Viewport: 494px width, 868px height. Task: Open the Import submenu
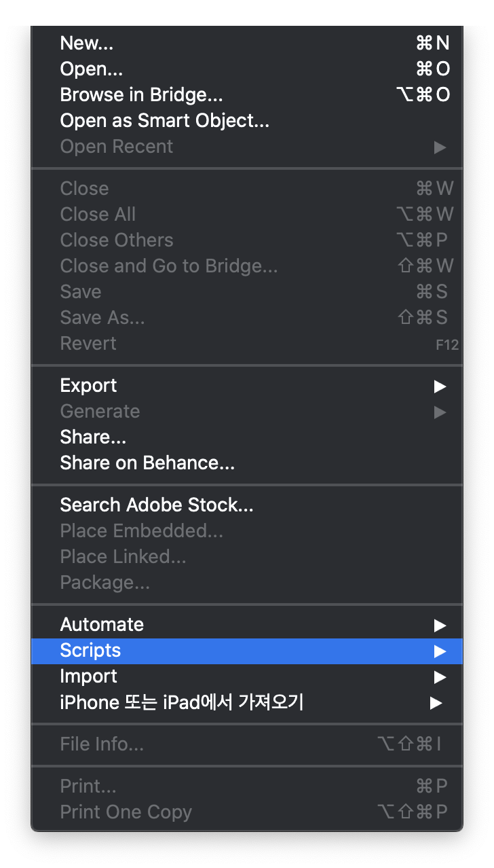point(88,676)
